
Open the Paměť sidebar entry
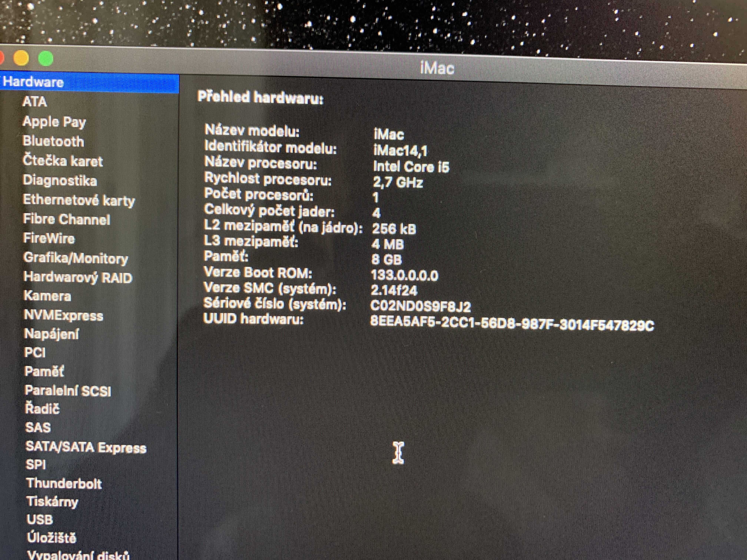tap(44, 371)
